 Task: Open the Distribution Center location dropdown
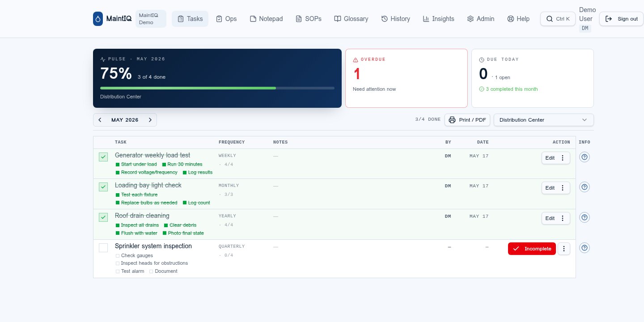coord(543,120)
